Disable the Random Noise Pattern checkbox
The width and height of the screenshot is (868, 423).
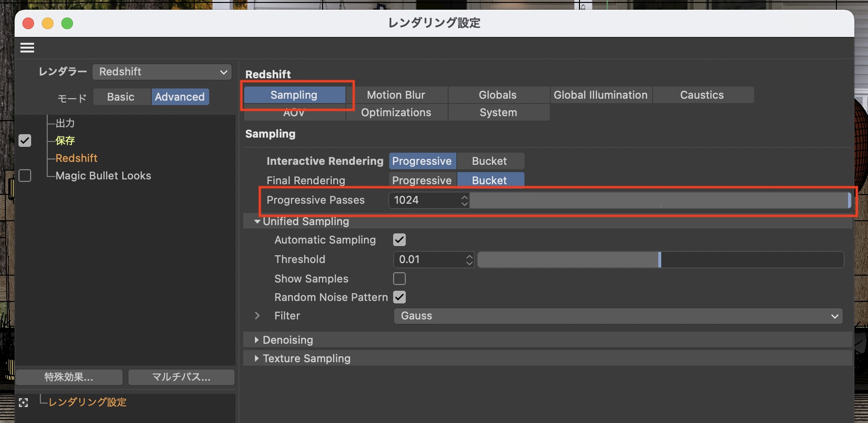coord(399,297)
